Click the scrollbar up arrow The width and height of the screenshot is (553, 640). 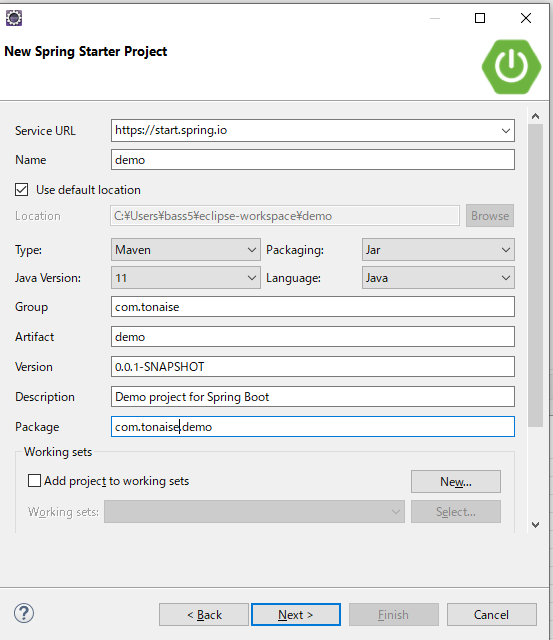[x=535, y=116]
